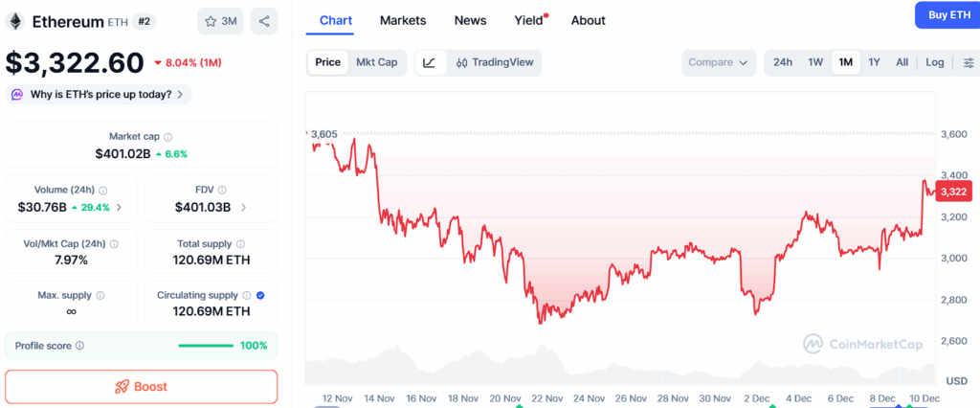Click the share icon button
This screenshot has width=980, height=408.
point(264,21)
